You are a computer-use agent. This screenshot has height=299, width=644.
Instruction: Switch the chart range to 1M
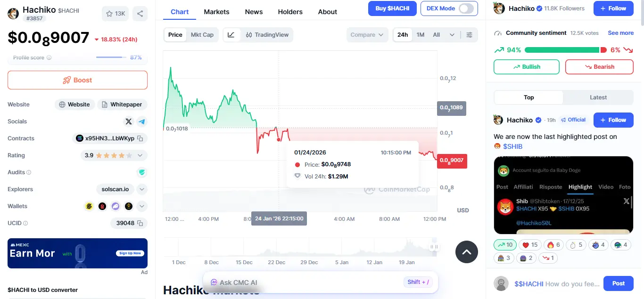coord(421,35)
